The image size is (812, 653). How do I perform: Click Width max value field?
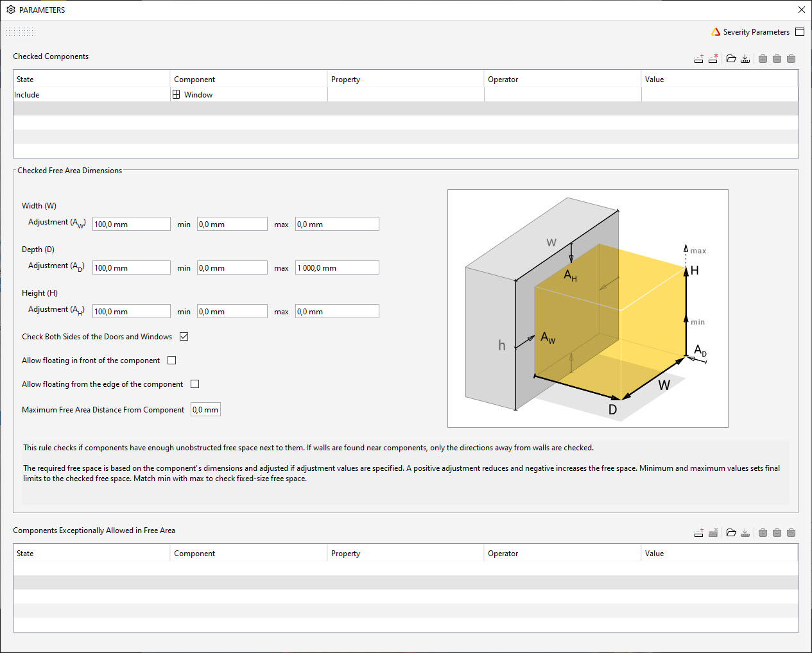coord(337,224)
